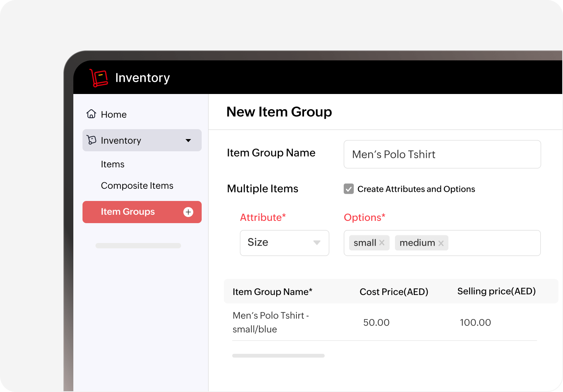Collapse the Inventory sidebar menu
The image size is (563, 392).
(x=188, y=140)
